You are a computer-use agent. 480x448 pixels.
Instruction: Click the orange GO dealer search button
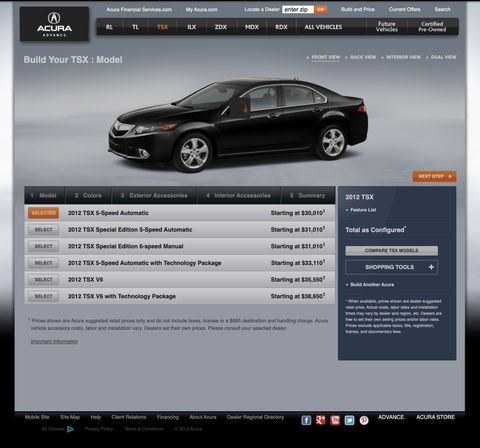tap(321, 10)
